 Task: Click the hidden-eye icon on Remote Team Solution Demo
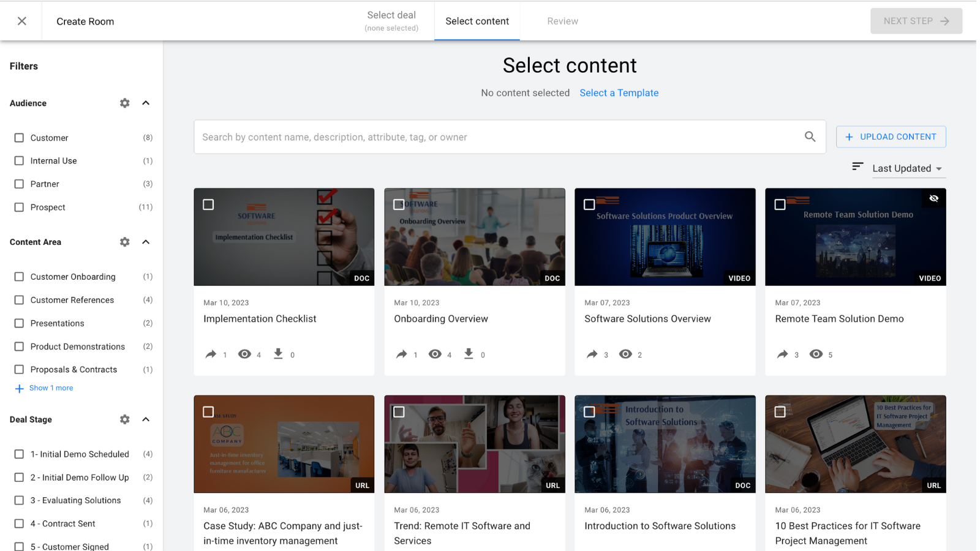(933, 198)
